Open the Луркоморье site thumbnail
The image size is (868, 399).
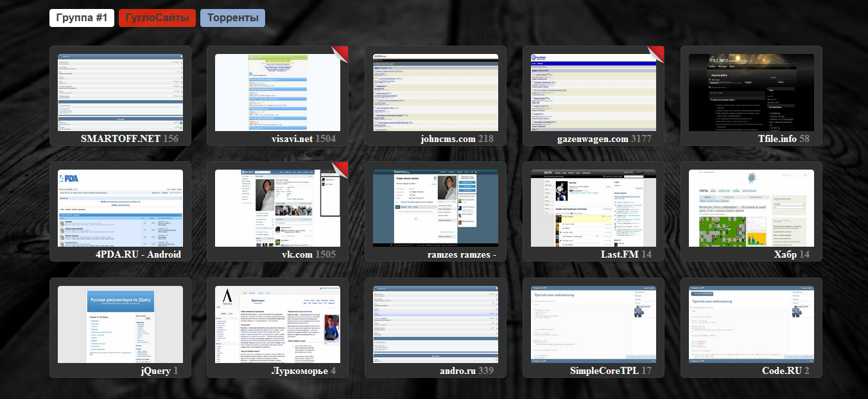[277, 324]
